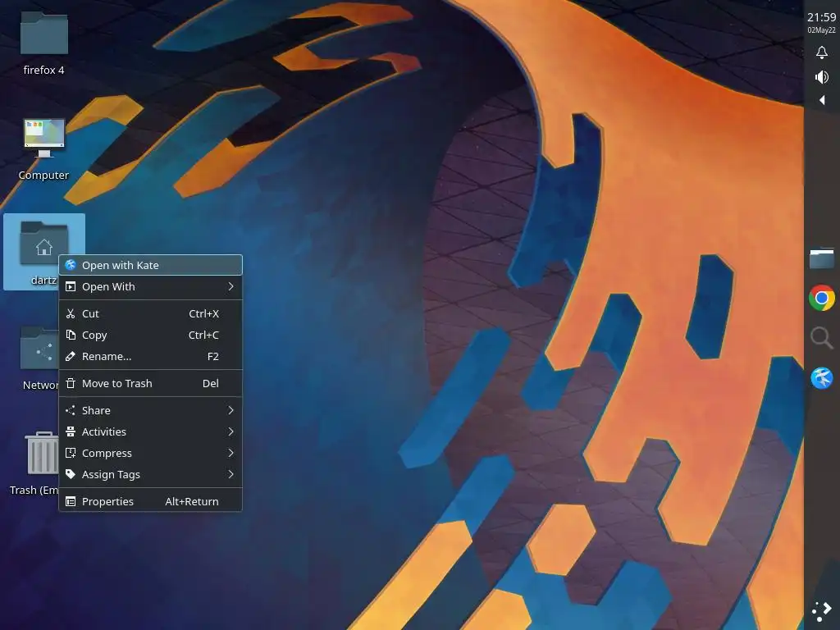Click the firefox 4 label text
Screen dimensions: 840x630
tap(44, 71)
